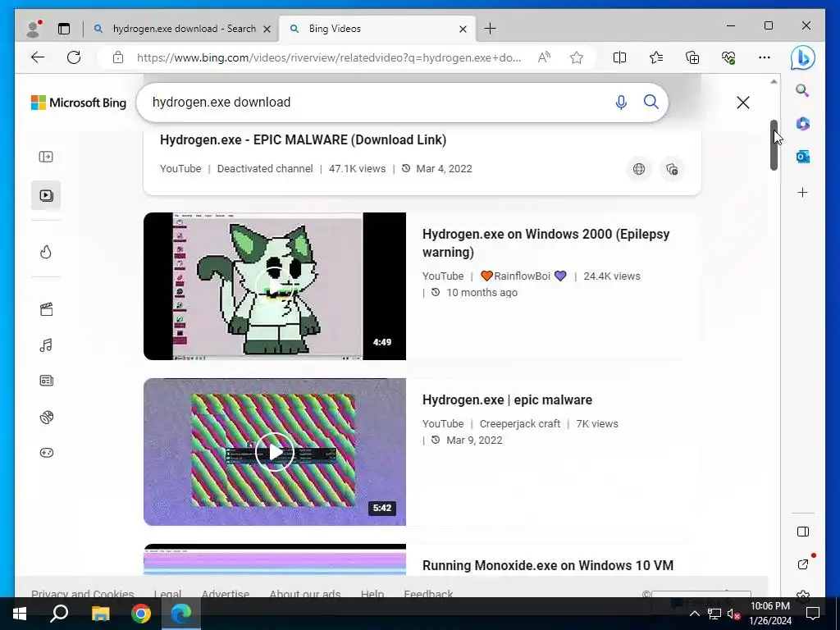Close the video view with X
Screen dimensions: 840x630
[743, 103]
